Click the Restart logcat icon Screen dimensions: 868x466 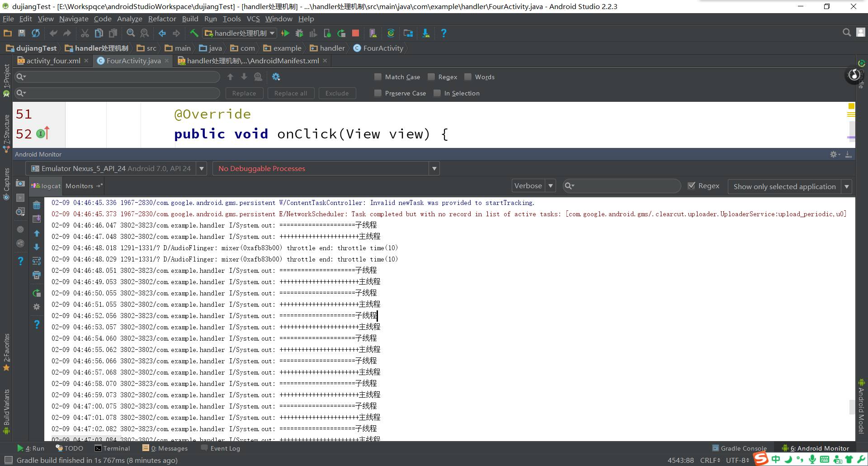[37, 293]
